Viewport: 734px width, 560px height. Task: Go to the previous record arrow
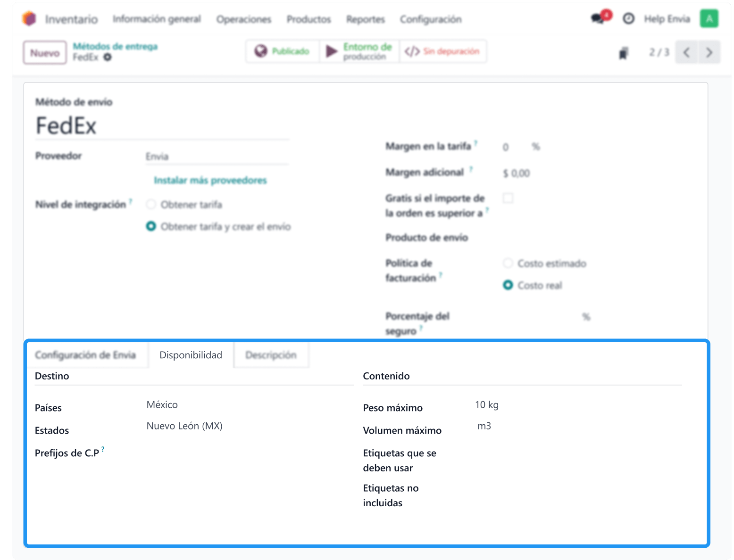[x=686, y=52]
